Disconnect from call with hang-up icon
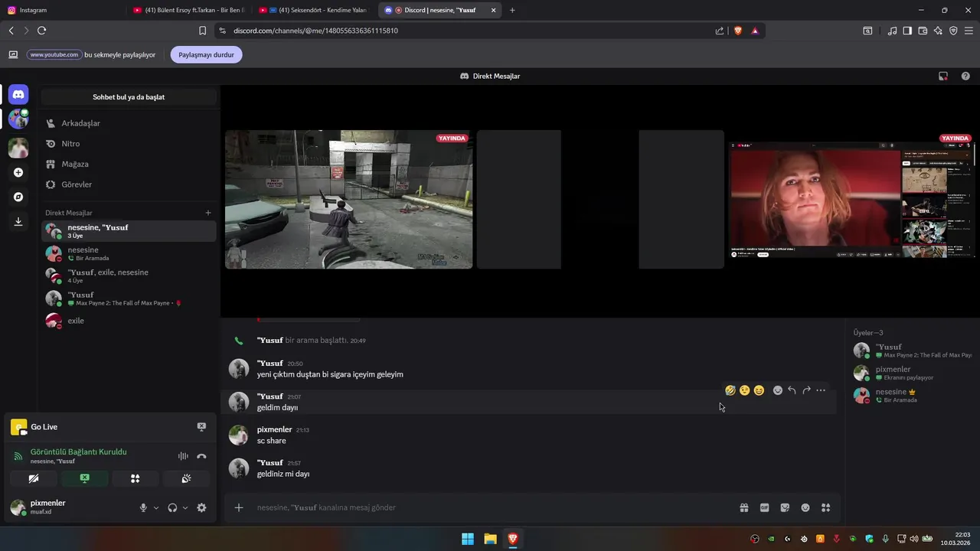Viewport: 980px width, 551px height. [201, 456]
